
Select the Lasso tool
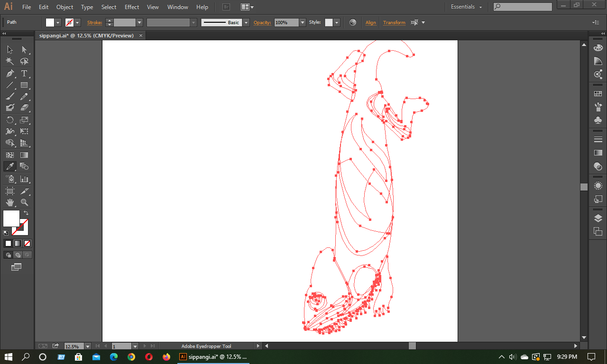click(24, 62)
